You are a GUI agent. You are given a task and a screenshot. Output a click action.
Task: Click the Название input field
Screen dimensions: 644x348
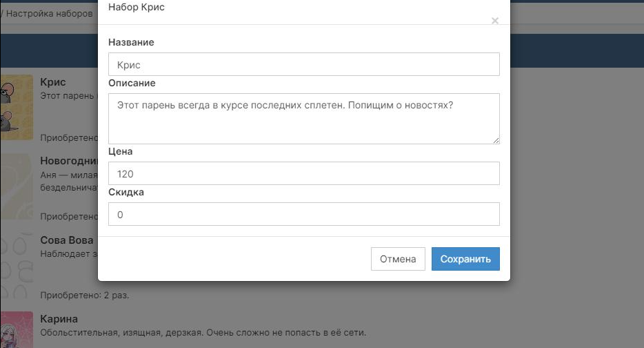tap(303, 64)
